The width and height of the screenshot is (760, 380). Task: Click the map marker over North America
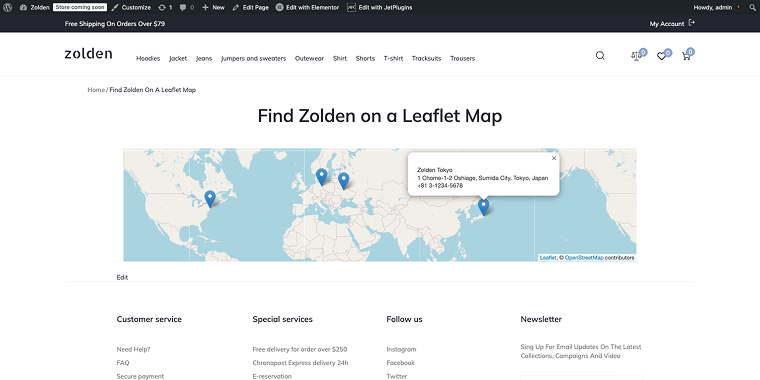click(210, 199)
